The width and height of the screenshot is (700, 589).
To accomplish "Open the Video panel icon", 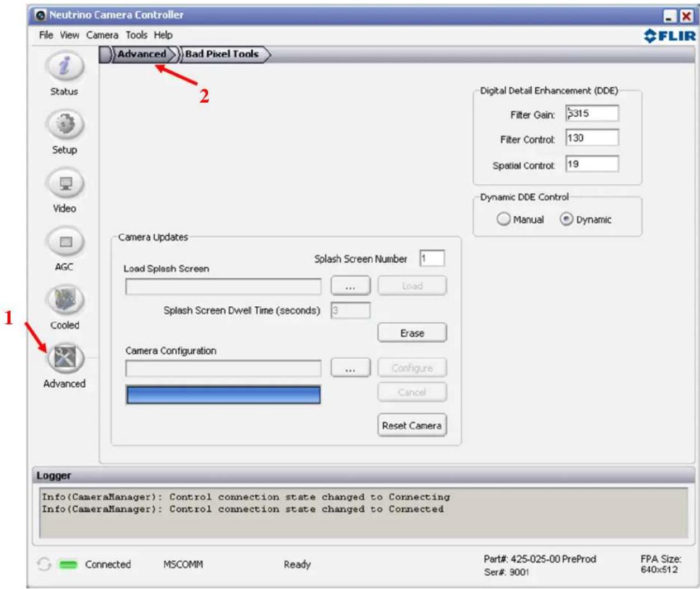I will 65,183.
